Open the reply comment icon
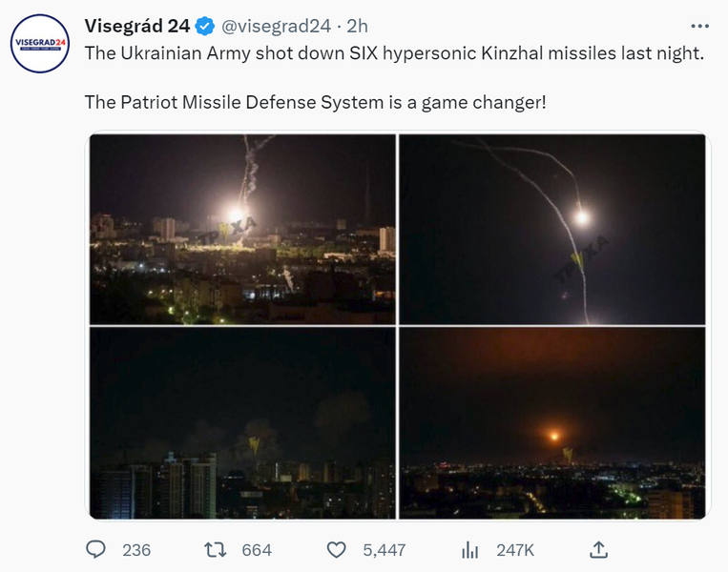Screen dimensions: 728x572 (95, 550)
